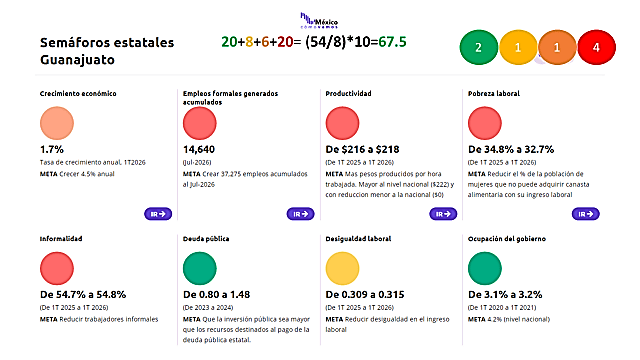This screenshot has width=640, height=360.
Task: Open the IR arrow under Crecimiento económico
Action: [158, 214]
